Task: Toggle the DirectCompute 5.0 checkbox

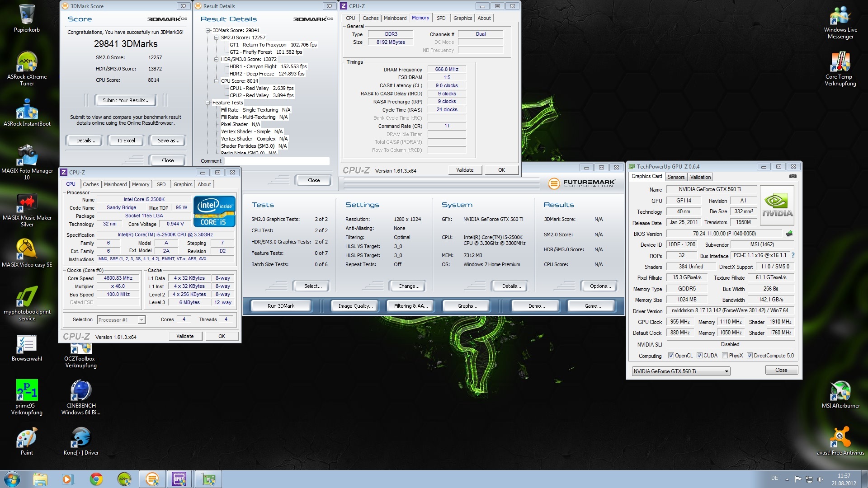Action: point(750,356)
